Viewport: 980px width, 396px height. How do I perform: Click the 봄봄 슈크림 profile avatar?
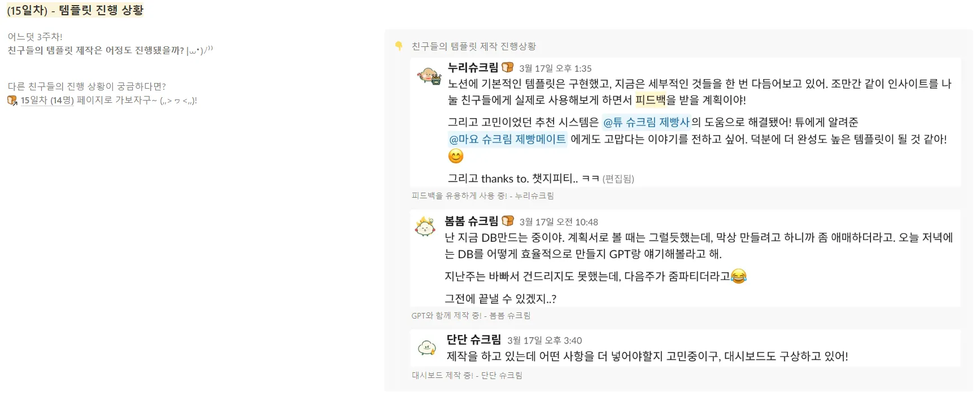(x=425, y=227)
